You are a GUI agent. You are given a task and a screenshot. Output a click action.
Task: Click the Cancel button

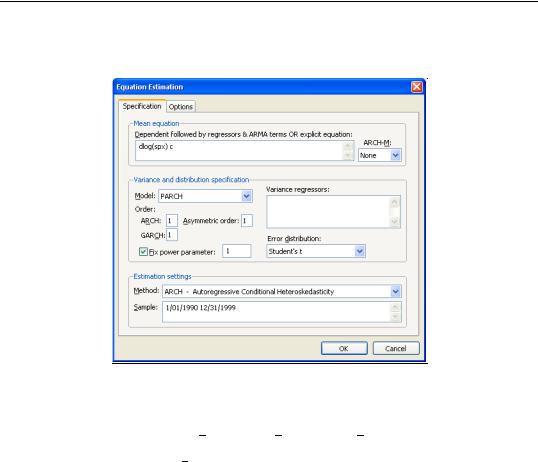[x=396, y=348]
